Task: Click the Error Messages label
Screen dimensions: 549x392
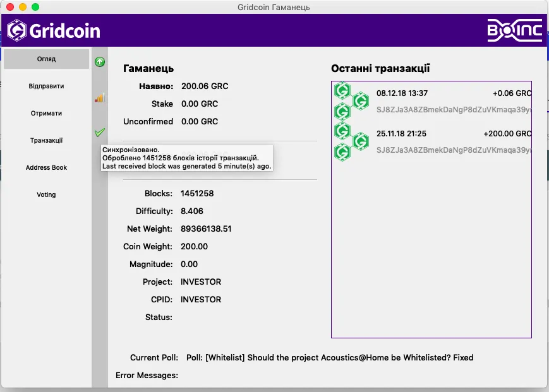Action: click(147, 375)
